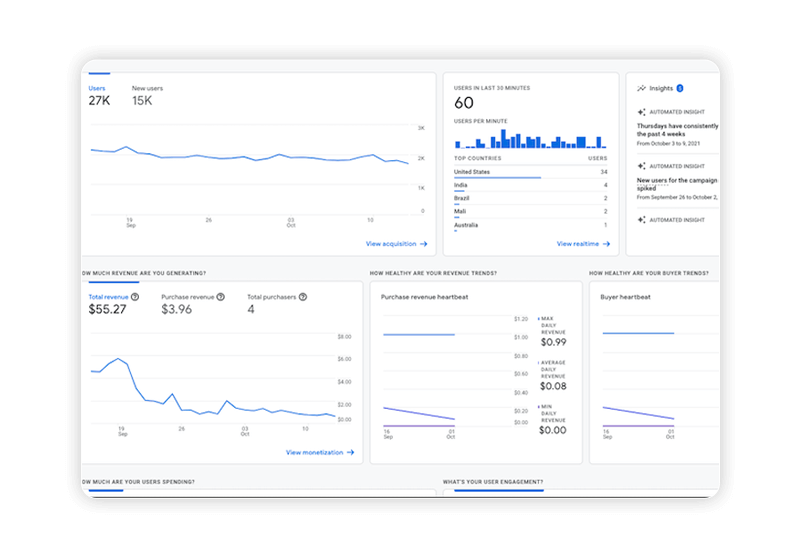The width and height of the screenshot is (800, 560).
Task: Click the Insights sparkline icon
Action: pos(641,88)
